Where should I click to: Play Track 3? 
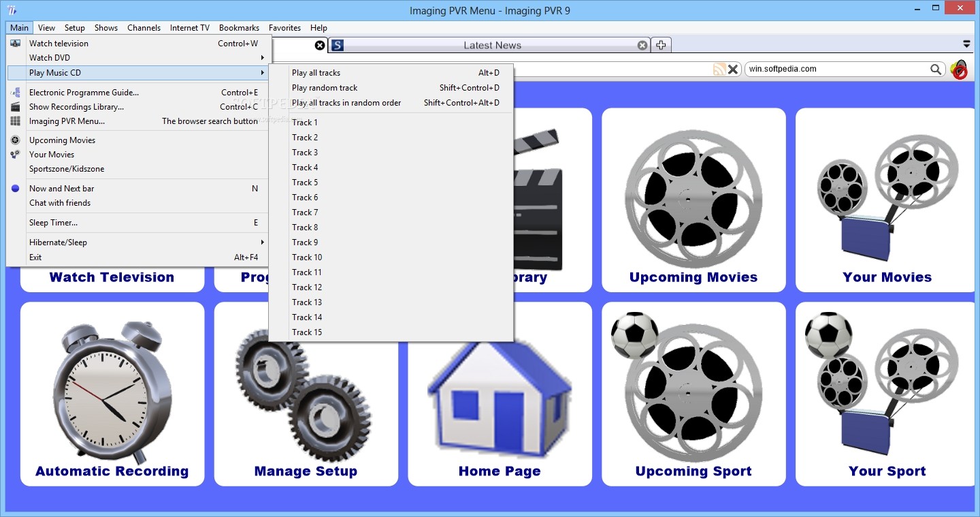point(391,153)
